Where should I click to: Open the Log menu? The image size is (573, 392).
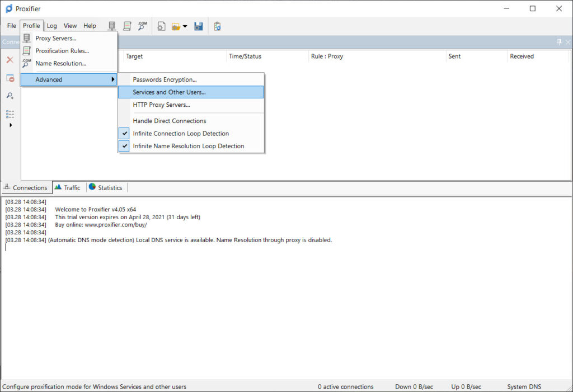[52, 26]
